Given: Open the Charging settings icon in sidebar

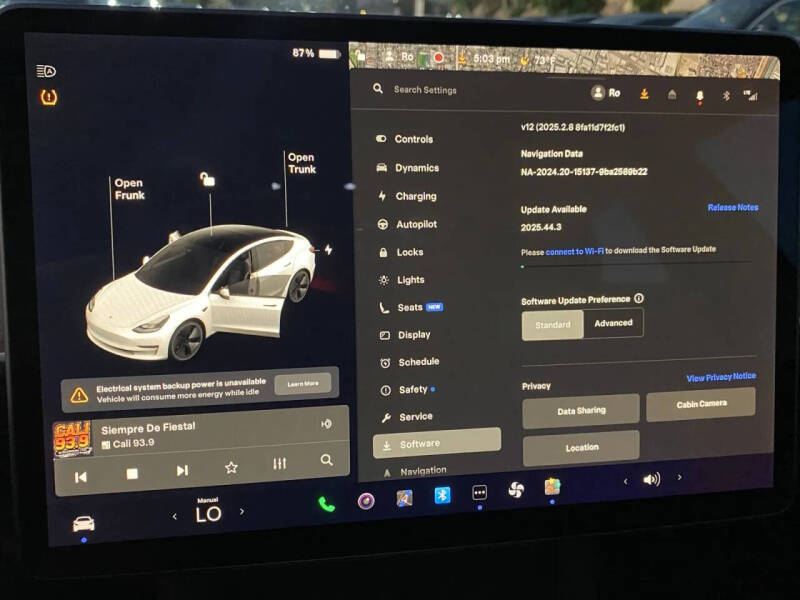Looking at the screenshot, I should coord(382,197).
